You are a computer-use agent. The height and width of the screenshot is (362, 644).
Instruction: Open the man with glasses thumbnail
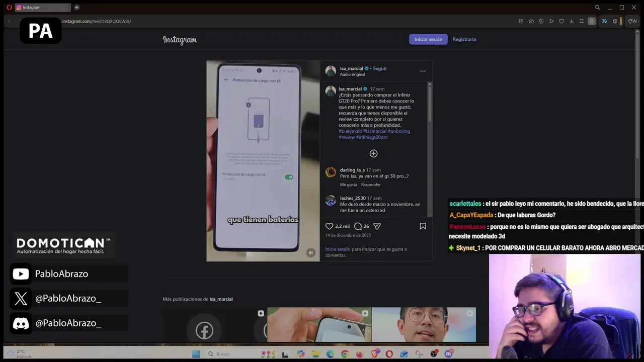point(424,325)
